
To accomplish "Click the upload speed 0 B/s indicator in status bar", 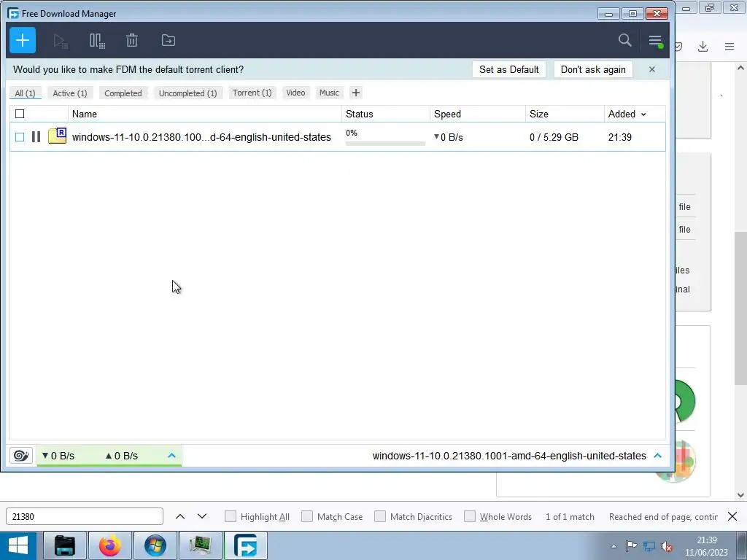I will (x=122, y=456).
